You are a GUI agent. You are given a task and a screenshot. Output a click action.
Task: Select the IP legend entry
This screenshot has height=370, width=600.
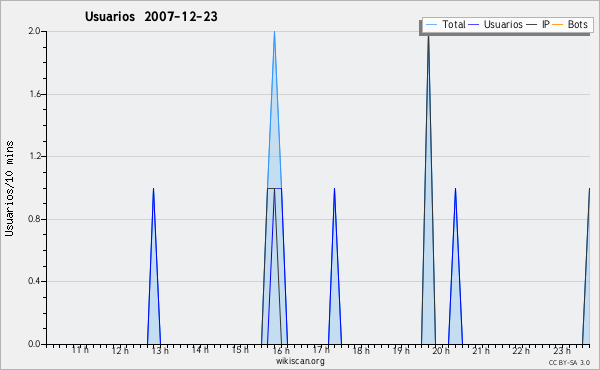pos(538,24)
